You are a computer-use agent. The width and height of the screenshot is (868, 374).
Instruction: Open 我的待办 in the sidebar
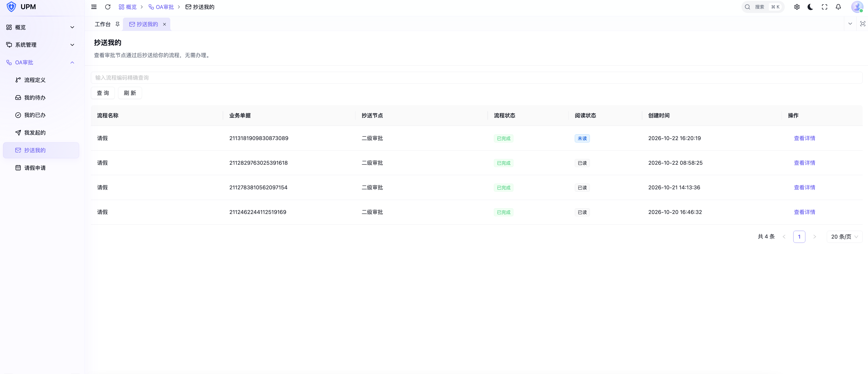tap(41, 98)
